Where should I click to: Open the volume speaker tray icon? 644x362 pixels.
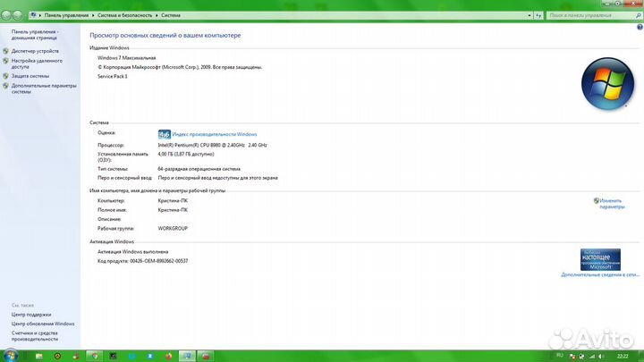point(601,357)
